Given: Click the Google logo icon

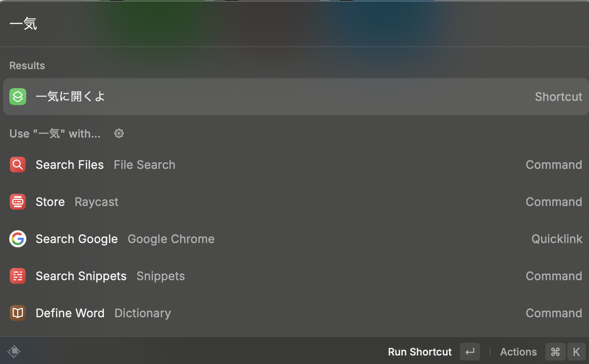Looking at the screenshot, I should coord(18,239).
